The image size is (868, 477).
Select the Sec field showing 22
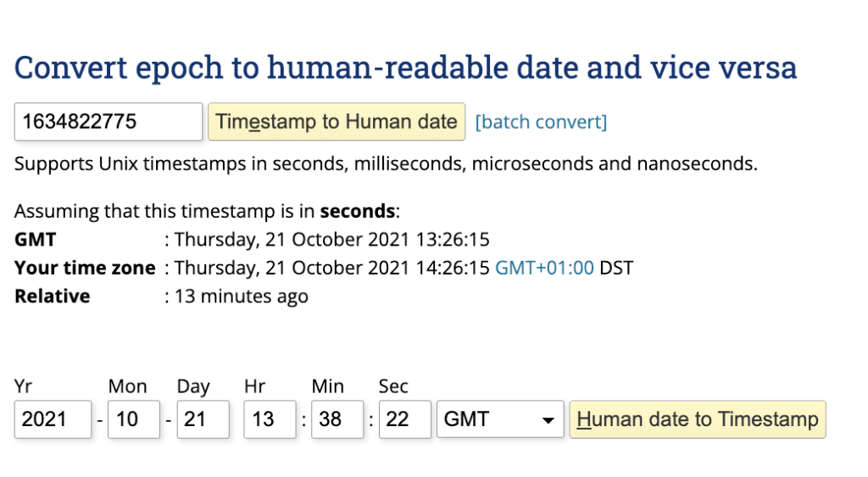point(404,419)
